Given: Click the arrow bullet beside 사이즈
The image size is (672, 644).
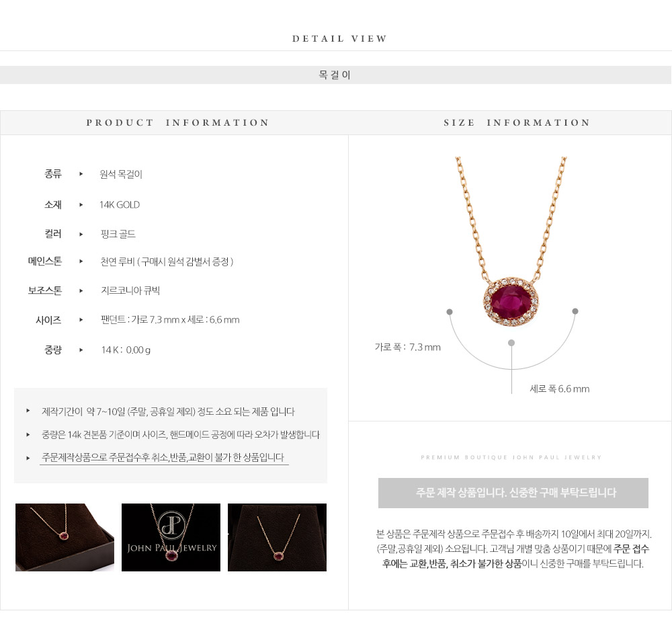Looking at the screenshot, I should (x=81, y=319).
